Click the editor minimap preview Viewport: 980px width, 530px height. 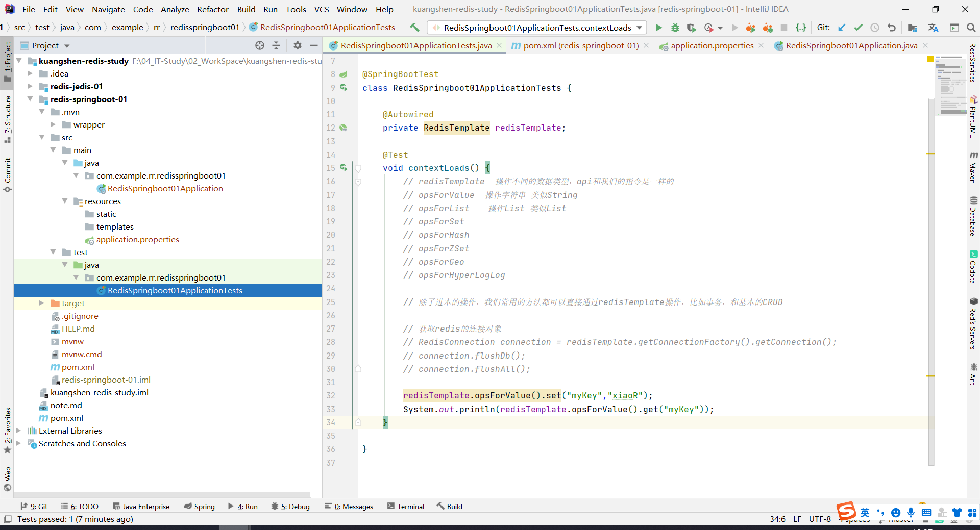coord(950,85)
